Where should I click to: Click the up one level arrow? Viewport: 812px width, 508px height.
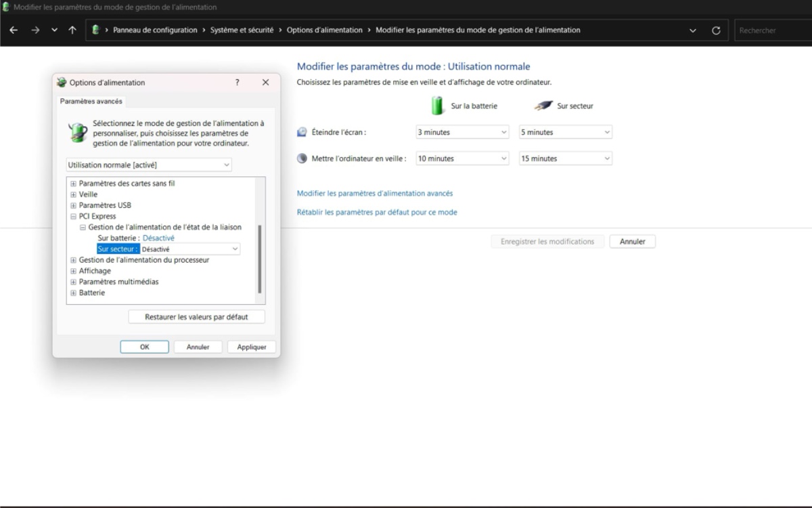(72, 30)
